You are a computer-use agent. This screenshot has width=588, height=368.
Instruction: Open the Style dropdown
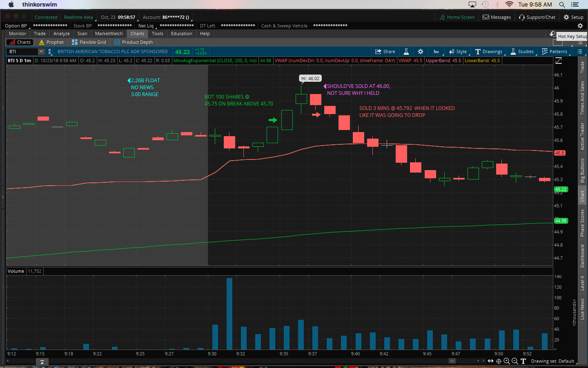click(x=458, y=52)
